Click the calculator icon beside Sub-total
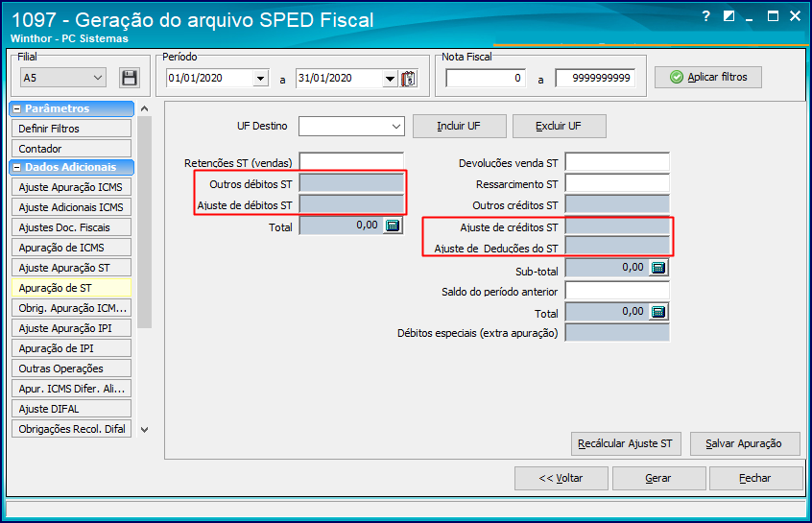The height and width of the screenshot is (523, 812). pyautogui.click(x=658, y=267)
